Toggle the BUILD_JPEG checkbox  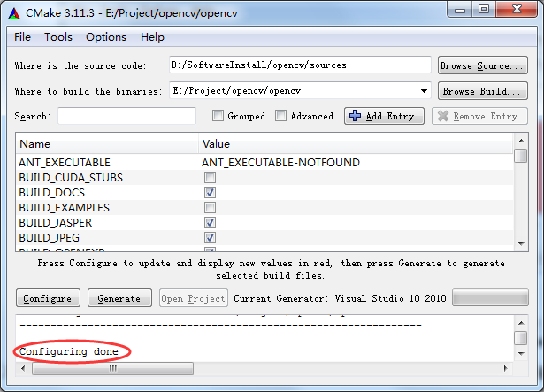[x=211, y=238]
